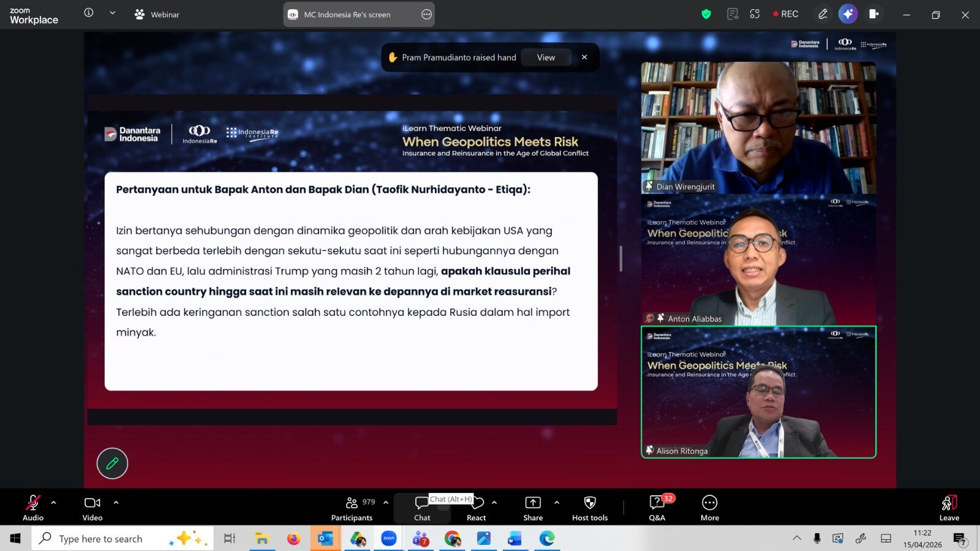Click the REC recording indicator

click(786, 14)
